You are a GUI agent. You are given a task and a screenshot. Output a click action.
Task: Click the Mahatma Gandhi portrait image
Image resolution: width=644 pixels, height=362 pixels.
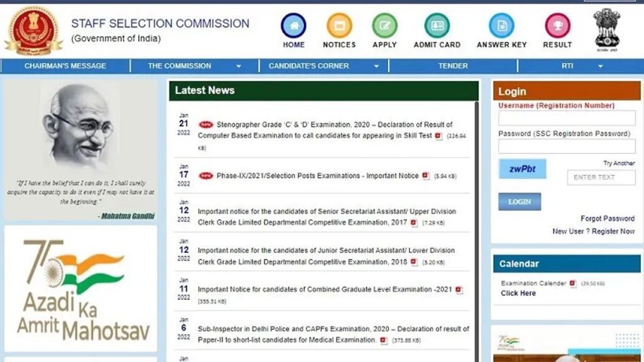[x=80, y=126]
